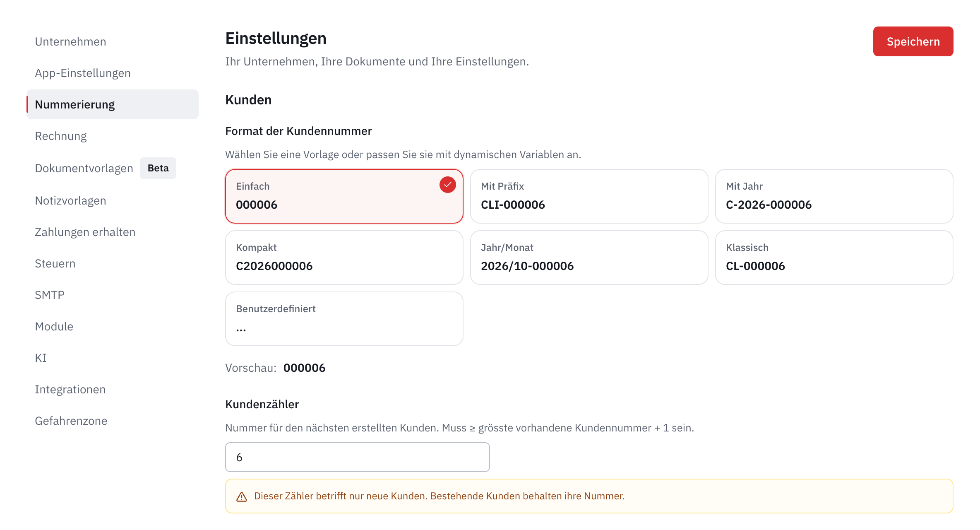Image resolution: width=980 pixels, height=530 pixels.
Task: Pick the Kompakt format card
Action: point(344,258)
